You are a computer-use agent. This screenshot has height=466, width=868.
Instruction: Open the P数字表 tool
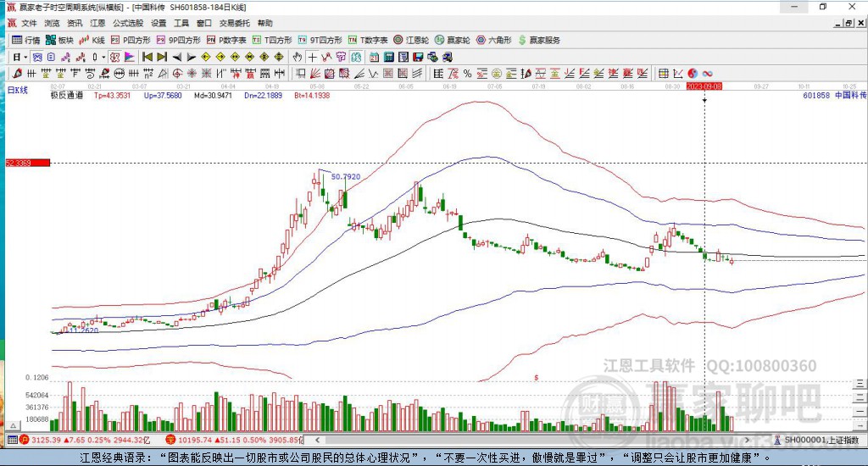[x=226, y=40]
